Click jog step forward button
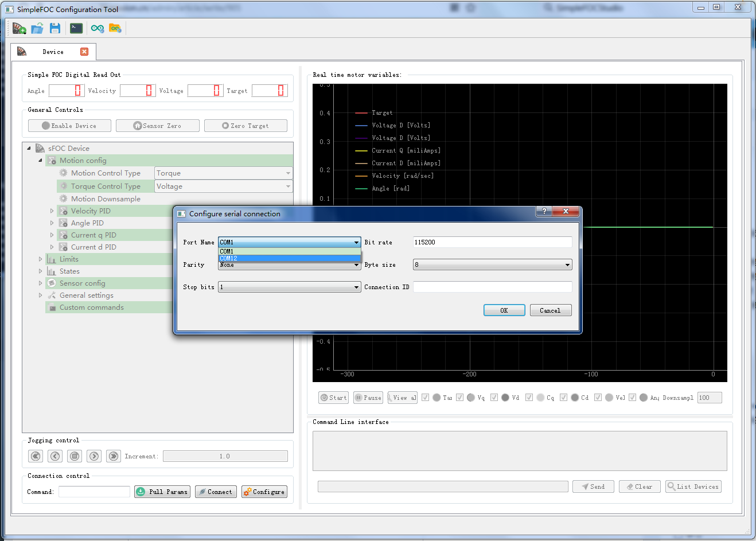The image size is (756, 541). point(94,456)
